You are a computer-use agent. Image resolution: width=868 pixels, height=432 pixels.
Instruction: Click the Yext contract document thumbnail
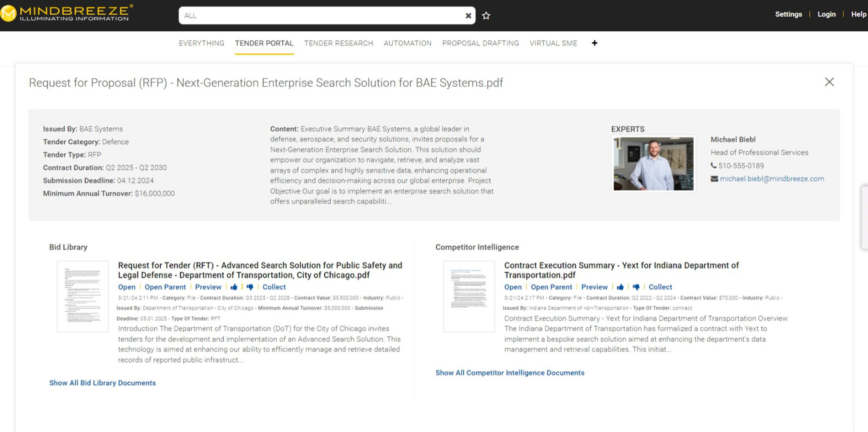469,296
